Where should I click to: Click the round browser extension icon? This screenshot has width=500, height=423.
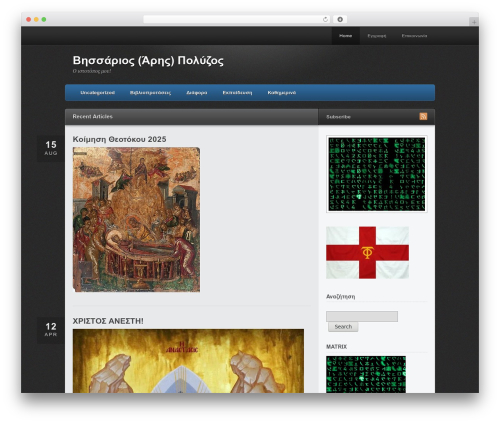(x=340, y=19)
